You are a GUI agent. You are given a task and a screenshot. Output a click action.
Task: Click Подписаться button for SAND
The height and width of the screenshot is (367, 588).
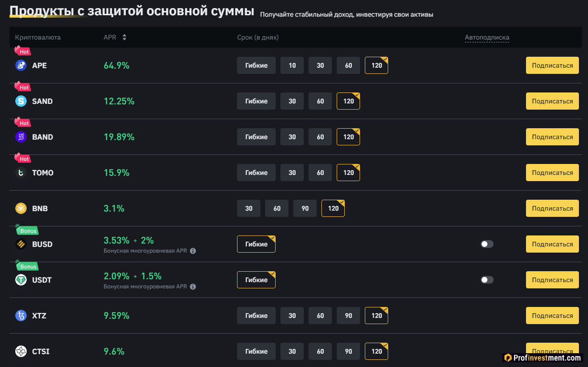click(552, 101)
